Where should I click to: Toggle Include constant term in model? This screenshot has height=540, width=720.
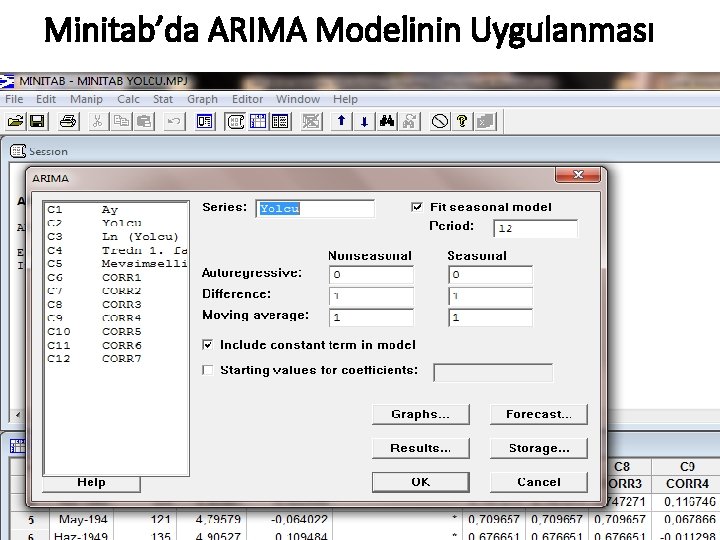coord(208,345)
